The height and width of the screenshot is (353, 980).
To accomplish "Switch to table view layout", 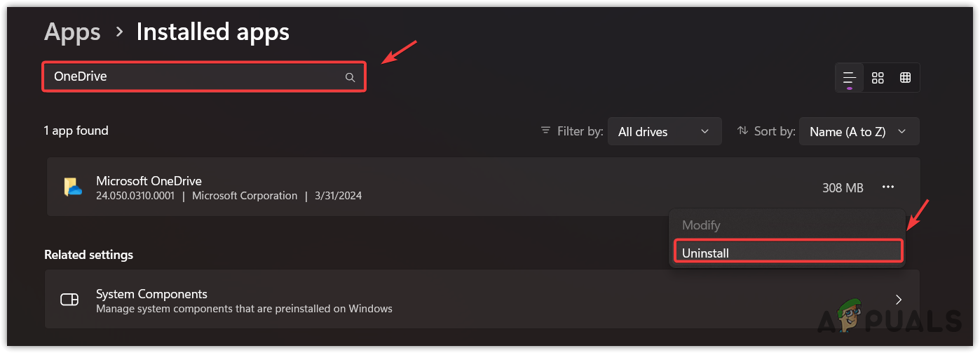I will click(906, 78).
